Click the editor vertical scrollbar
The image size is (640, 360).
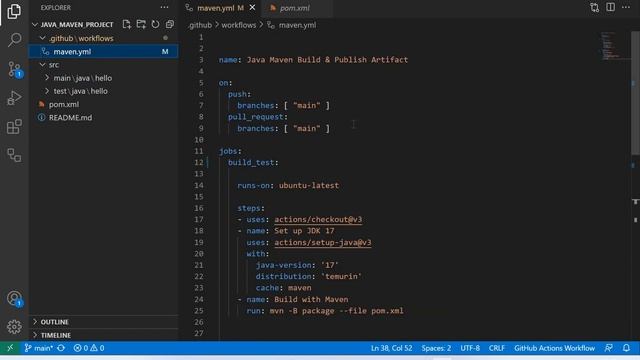(635, 94)
